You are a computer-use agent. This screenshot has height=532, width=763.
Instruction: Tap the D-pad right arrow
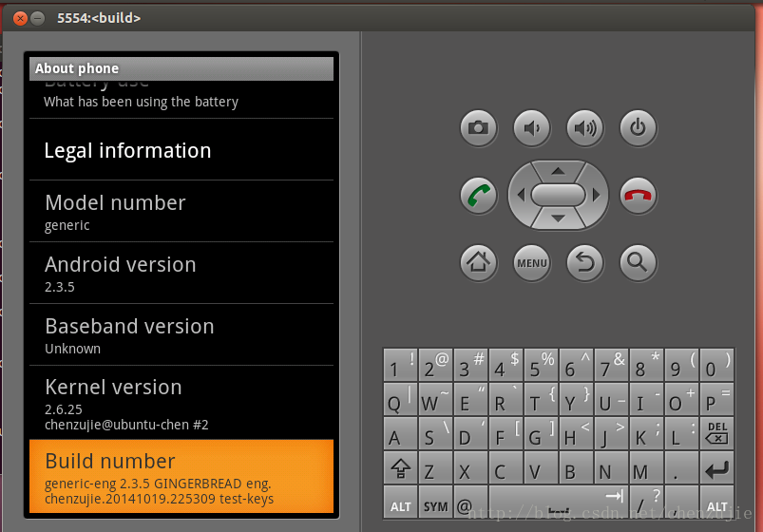coord(596,195)
